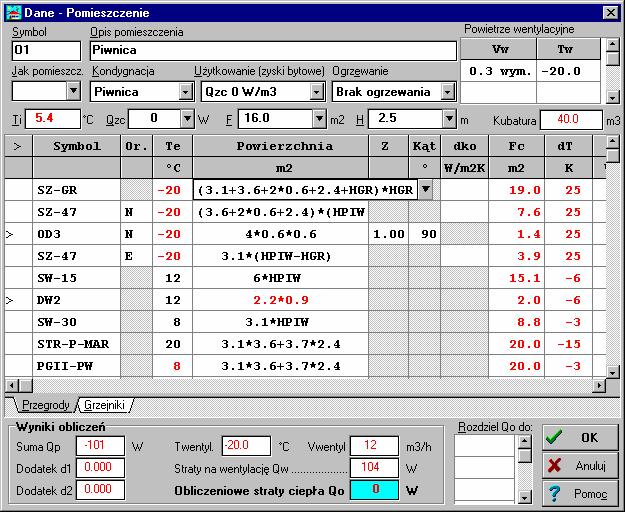Image resolution: width=625 pixels, height=512 pixels.
Task: Click main table horizontal scrollbar right arrow
Action: point(599,385)
